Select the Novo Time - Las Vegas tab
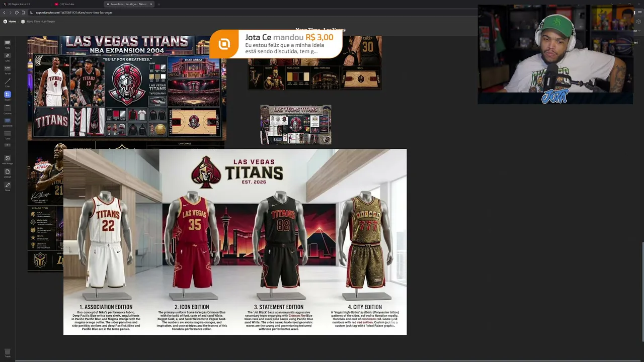This screenshot has width=644, height=362. coord(129,4)
